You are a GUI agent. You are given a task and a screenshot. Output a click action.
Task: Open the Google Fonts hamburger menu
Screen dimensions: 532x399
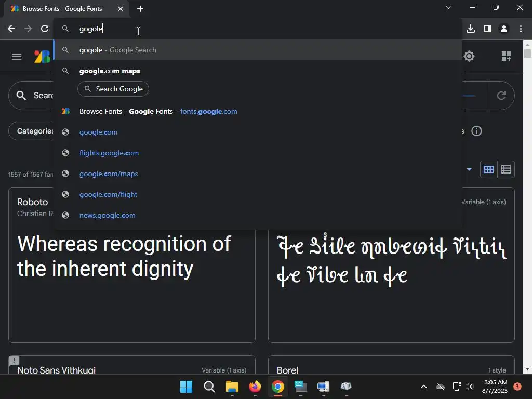pos(17,56)
